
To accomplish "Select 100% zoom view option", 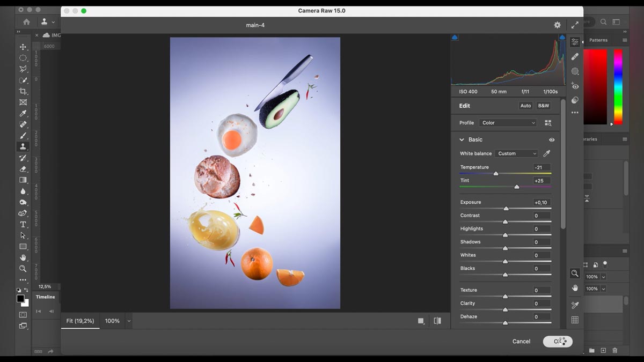I will coord(112,321).
